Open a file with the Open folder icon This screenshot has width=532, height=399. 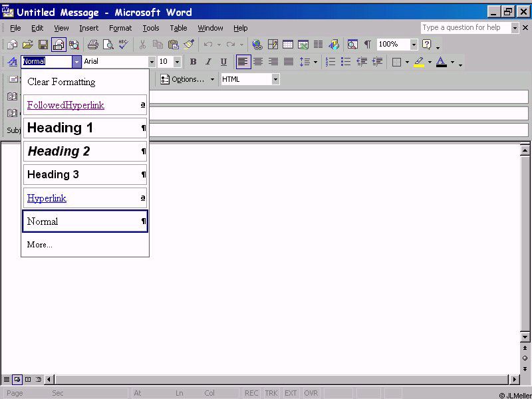tap(28, 45)
